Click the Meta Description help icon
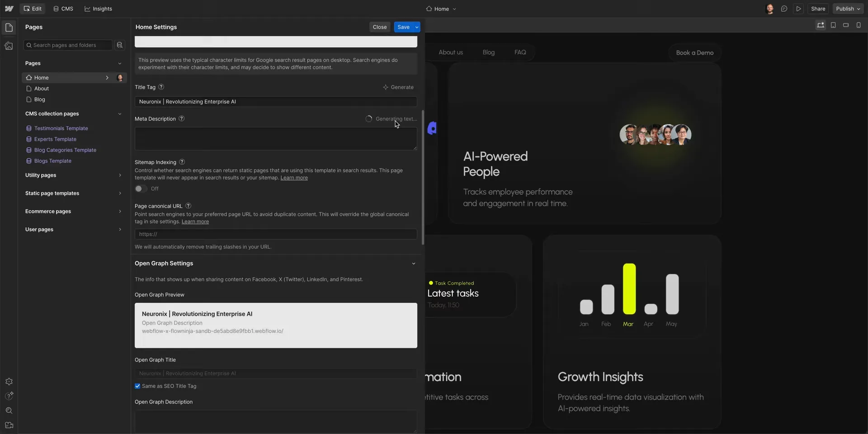This screenshot has width=868, height=434. tap(181, 118)
